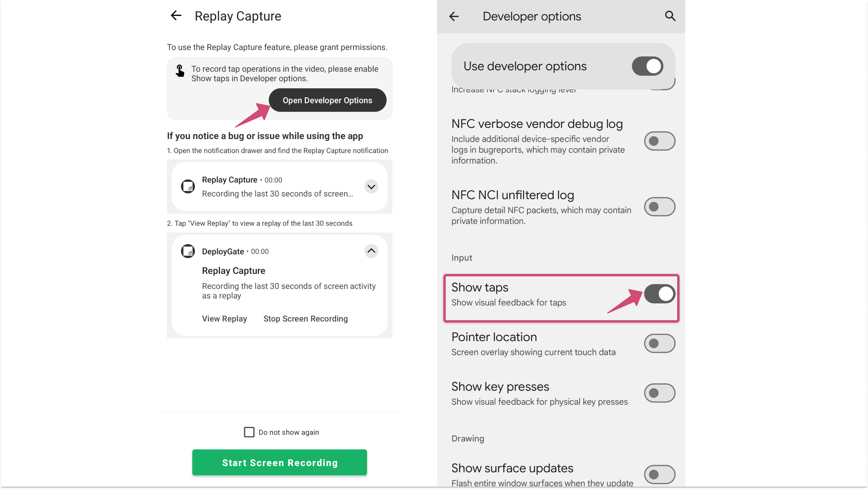Expand the Replay Capture notification chevron
868x489 pixels.
coord(371,187)
